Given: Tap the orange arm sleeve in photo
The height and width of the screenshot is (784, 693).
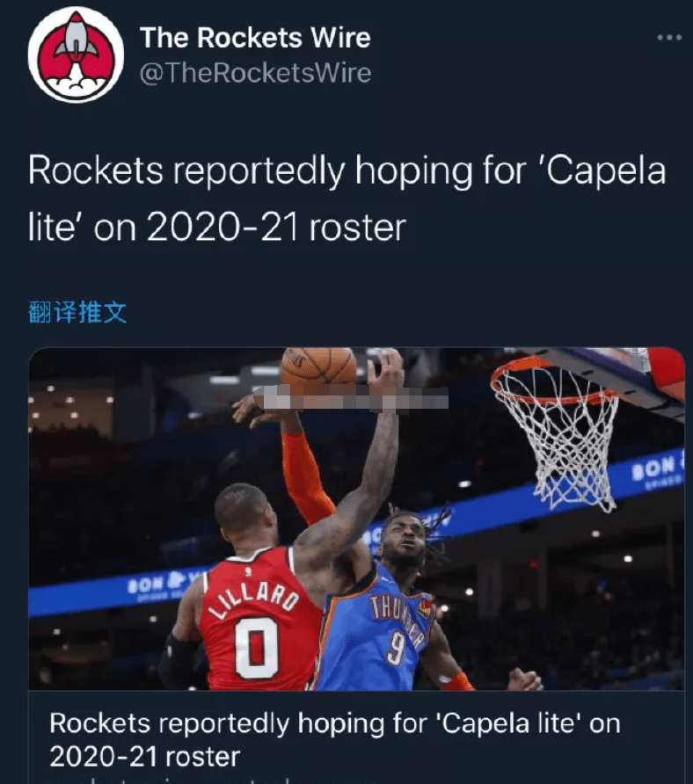Looking at the screenshot, I should point(305,477).
